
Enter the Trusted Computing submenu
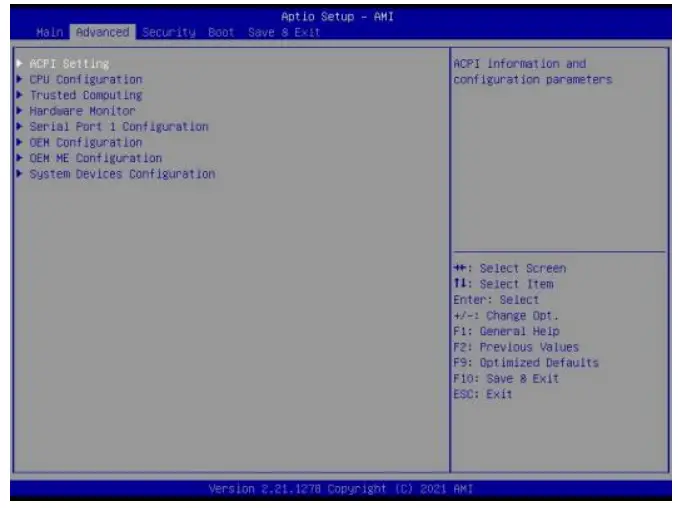coord(86,95)
